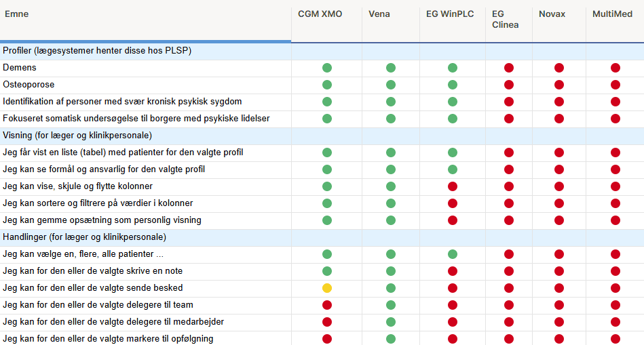644x345 pixels.
Task: Click the Vena dot in the delegere til medarbejder row
Action: [x=391, y=322]
